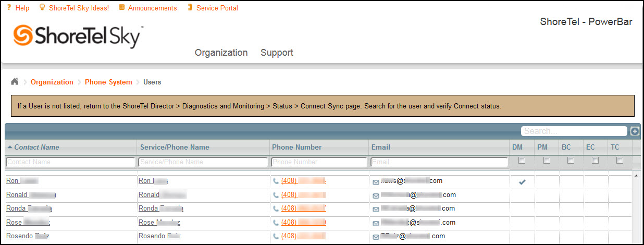Click the BC column header
The width and height of the screenshot is (644, 245).
[x=566, y=148]
